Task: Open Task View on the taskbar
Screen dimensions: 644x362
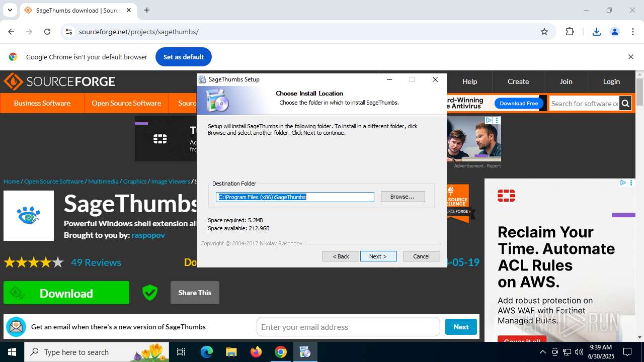Action: tap(181, 352)
